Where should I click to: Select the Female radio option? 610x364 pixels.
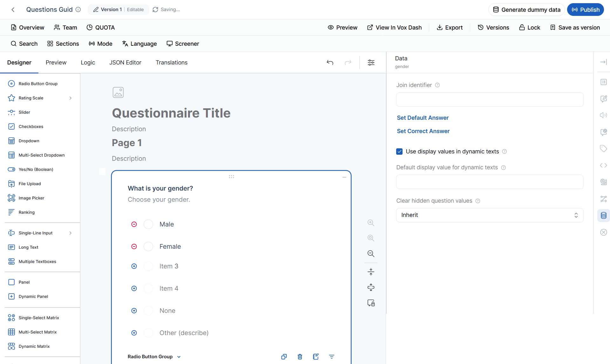tap(148, 246)
